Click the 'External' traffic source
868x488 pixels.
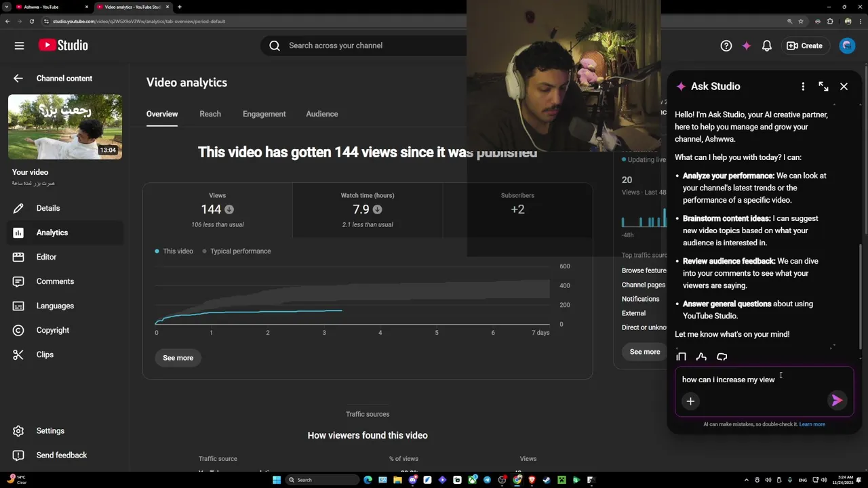tap(633, 313)
